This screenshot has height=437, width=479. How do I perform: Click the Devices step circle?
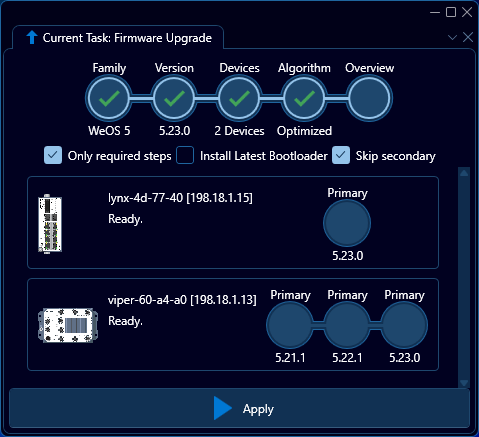pos(239,98)
